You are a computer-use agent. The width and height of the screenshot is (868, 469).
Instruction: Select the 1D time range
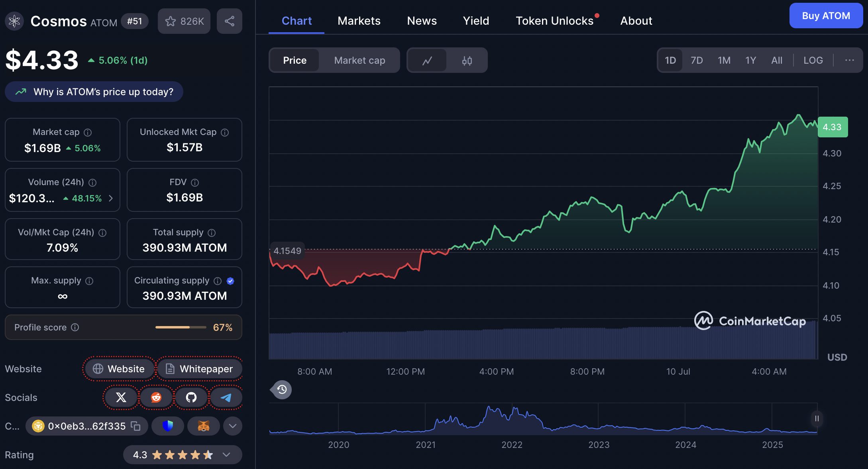670,61
